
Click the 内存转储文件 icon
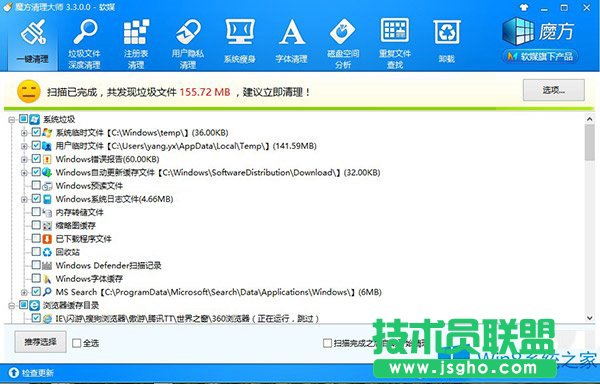click(47, 212)
